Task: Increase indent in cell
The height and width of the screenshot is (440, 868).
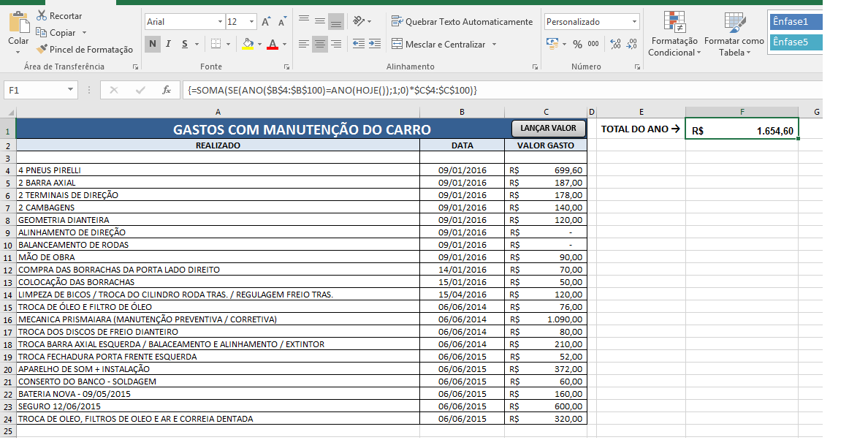Action: [375, 44]
